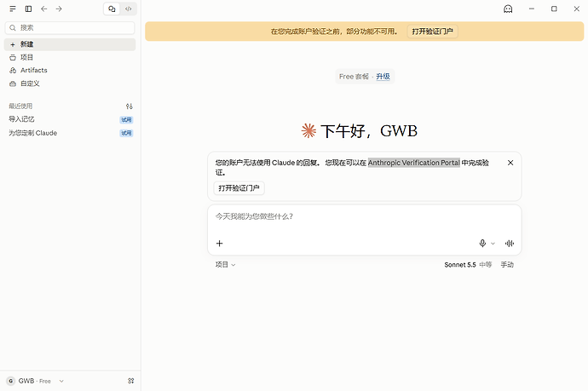588x391 pixels.
Task: Click the bottom-left settings icon
Action: tap(131, 381)
